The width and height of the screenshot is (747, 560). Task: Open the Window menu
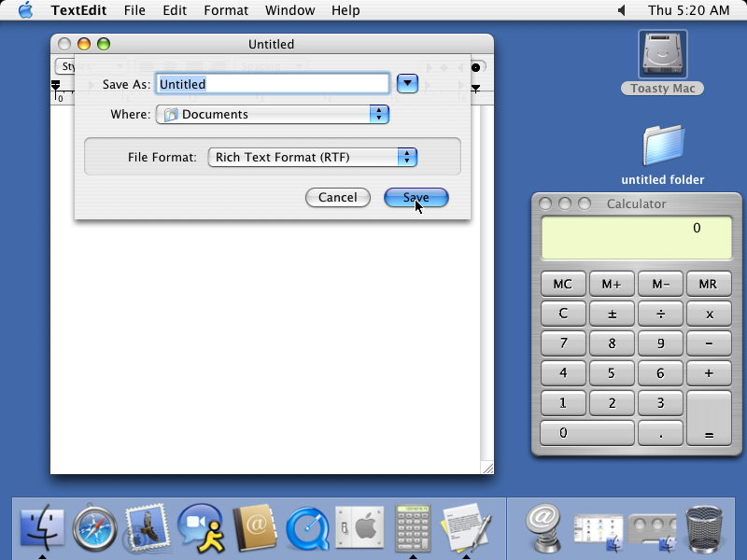pyautogui.click(x=289, y=10)
